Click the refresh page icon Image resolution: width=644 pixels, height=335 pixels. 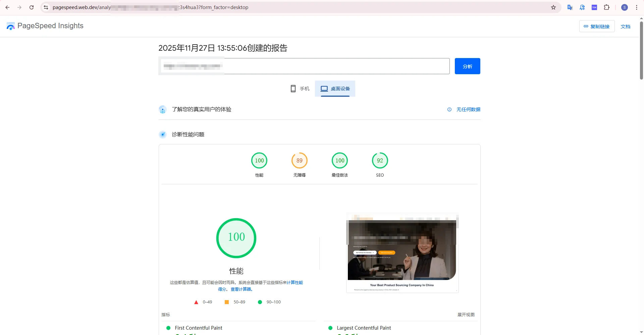point(32,7)
